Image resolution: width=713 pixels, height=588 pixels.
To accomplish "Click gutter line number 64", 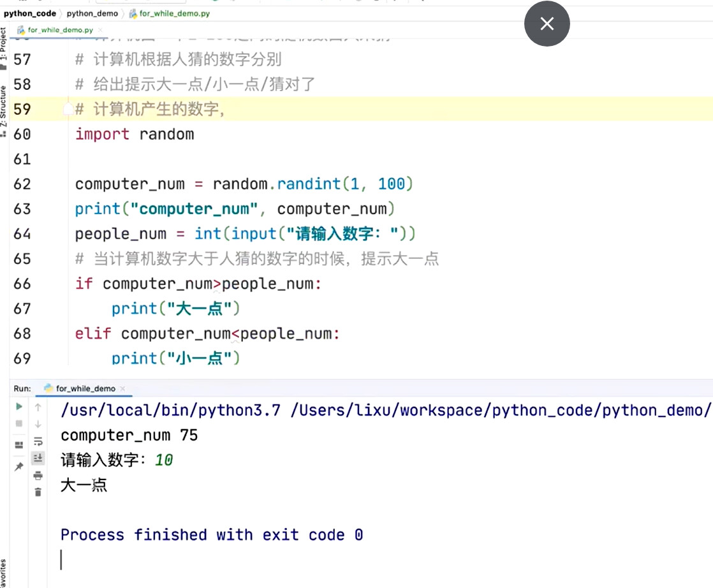I will tap(22, 234).
